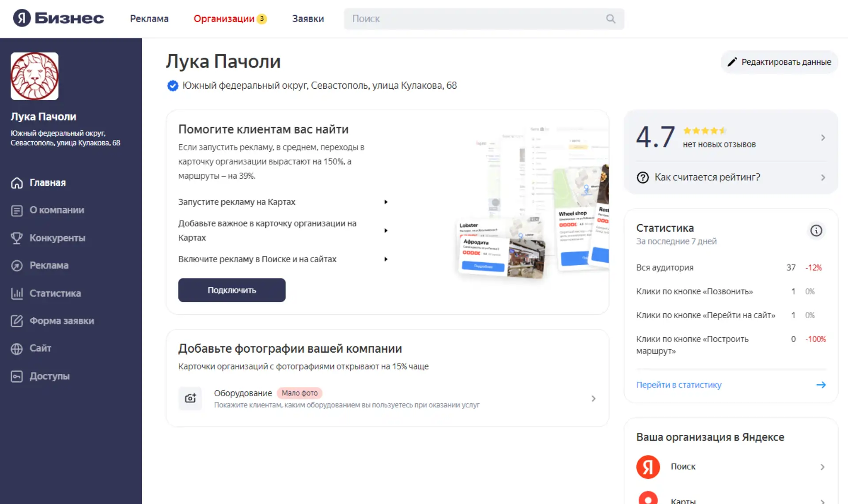Click the camera icon beside Оборудование
This screenshot has width=848, height=504.
(x=190, y=398)
